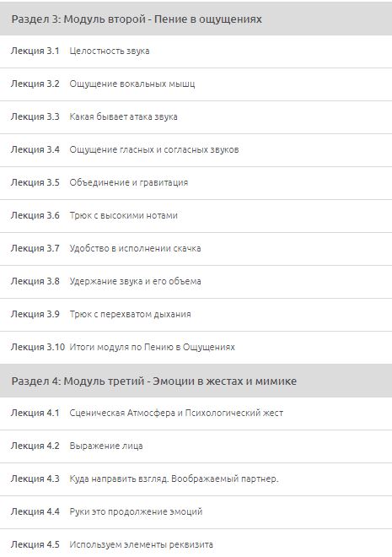Viewport: 392px width, 557px height.
Task: Click the Лекция 3.10 label
Action: [38, 347]
